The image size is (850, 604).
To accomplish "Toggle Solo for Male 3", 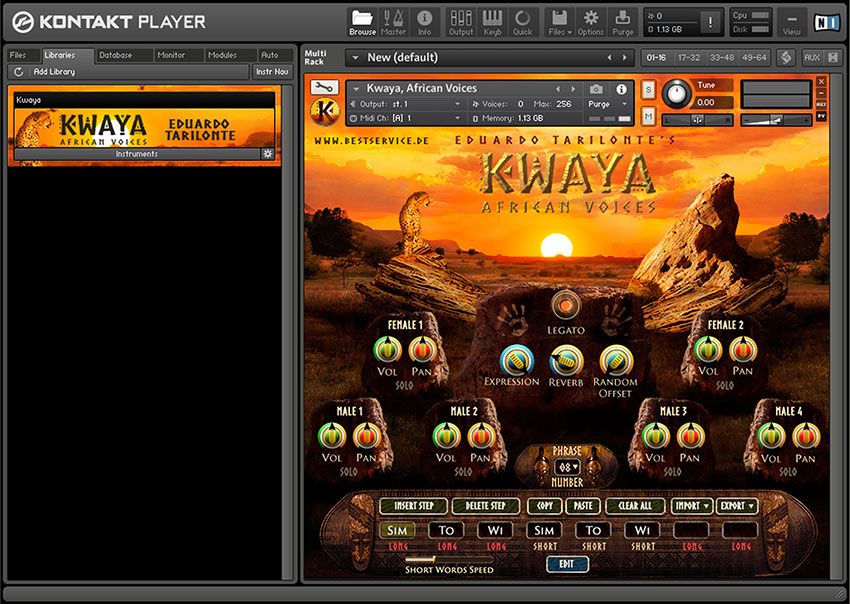I will (672, 472).
